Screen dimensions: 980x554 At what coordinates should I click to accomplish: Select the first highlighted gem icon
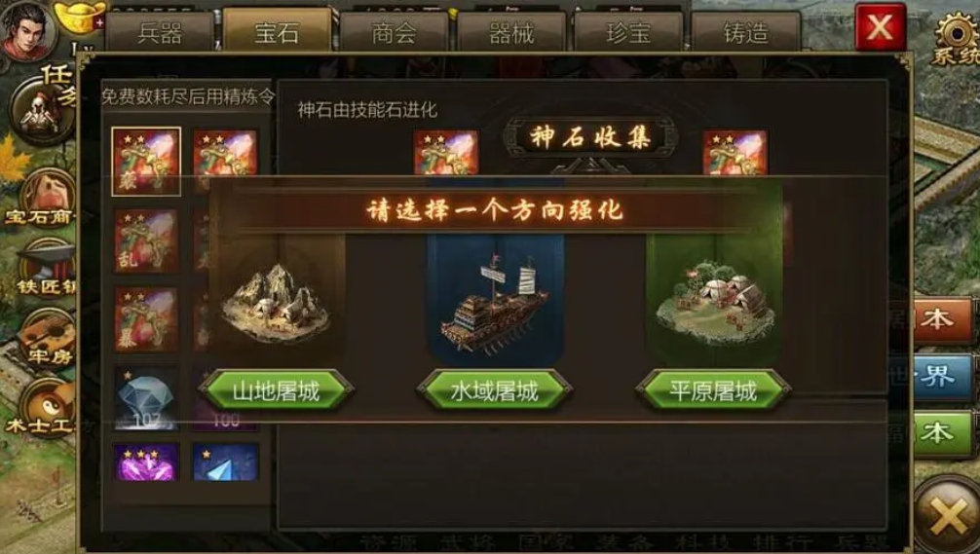pyautogui.click(x=146, y=162)
